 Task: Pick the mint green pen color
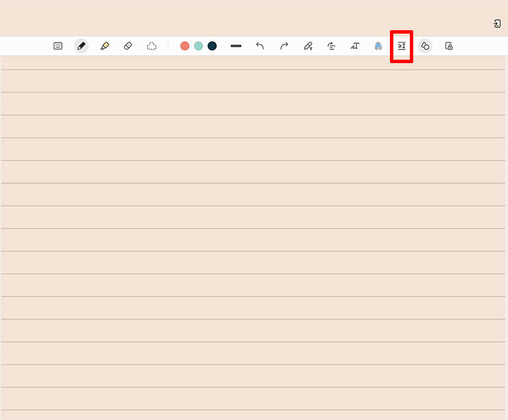[198, 46]
